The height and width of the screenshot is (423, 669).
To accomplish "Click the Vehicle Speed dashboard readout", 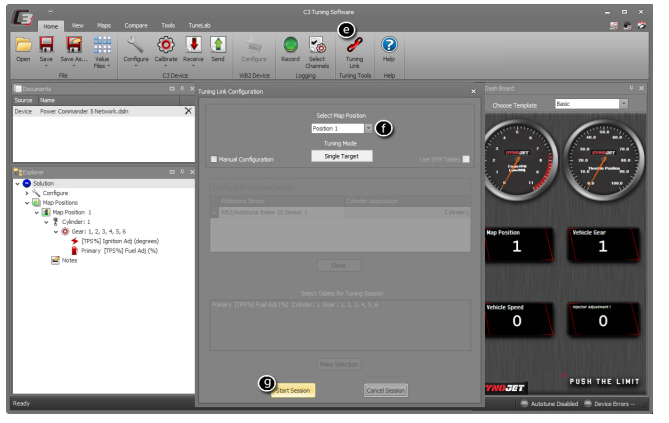I will pos(518,319).
